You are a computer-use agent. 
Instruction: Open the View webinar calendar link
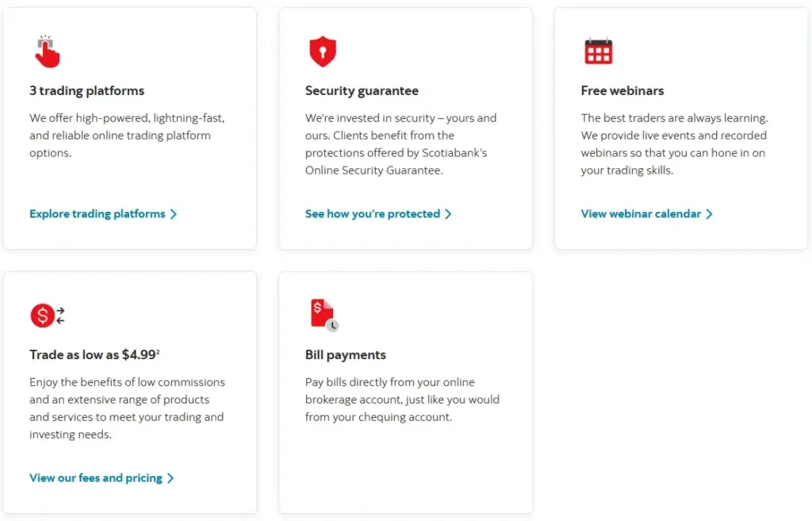641,214
